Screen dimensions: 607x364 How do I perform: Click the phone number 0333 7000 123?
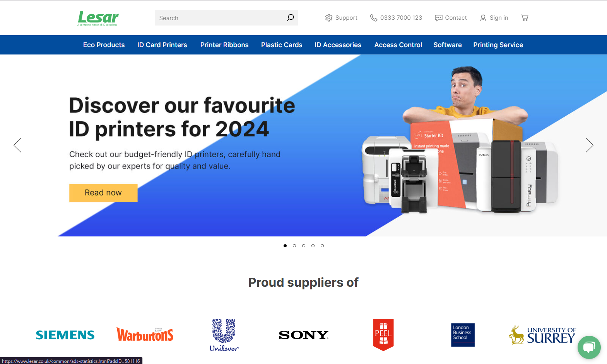(401, 18)
